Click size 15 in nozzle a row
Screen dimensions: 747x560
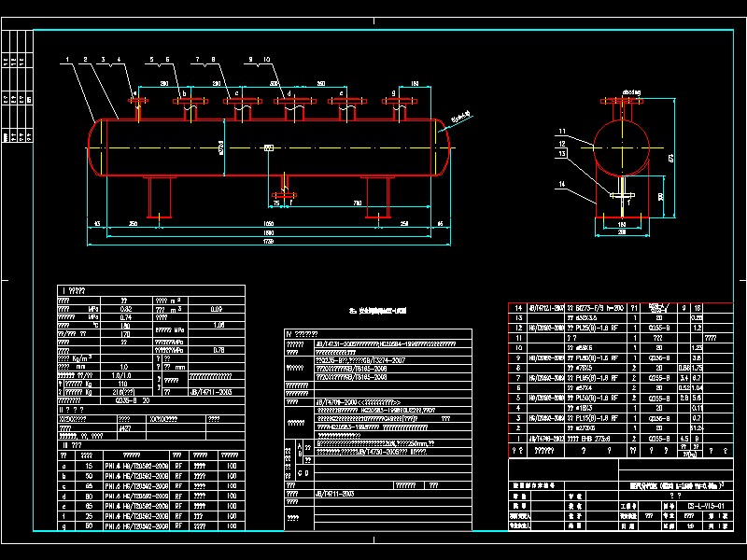(89, 466)
